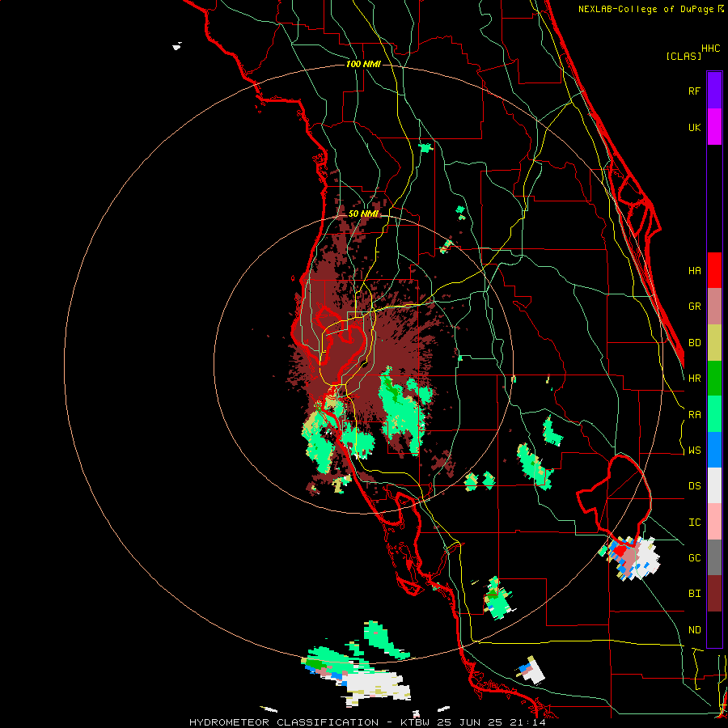Click the 100 NMI range ring label
The width and height of the screenshot is (728, 728).
point(363,64)
